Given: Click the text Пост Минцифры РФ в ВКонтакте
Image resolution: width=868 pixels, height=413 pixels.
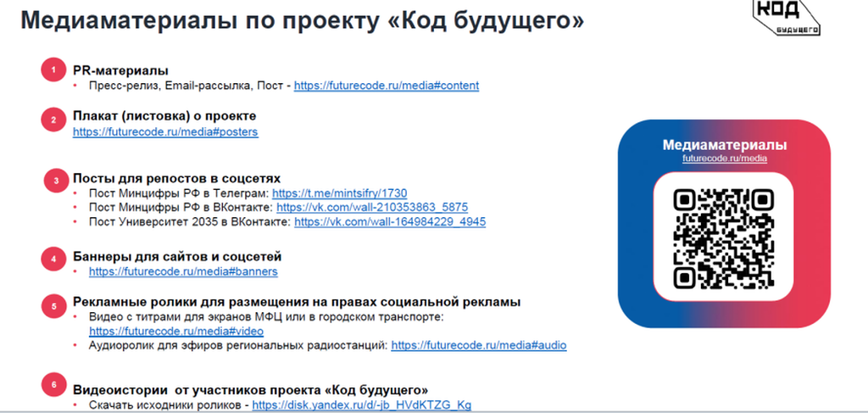Looking at the screenshot, I should pyautogui.click(x=181, y=207).
